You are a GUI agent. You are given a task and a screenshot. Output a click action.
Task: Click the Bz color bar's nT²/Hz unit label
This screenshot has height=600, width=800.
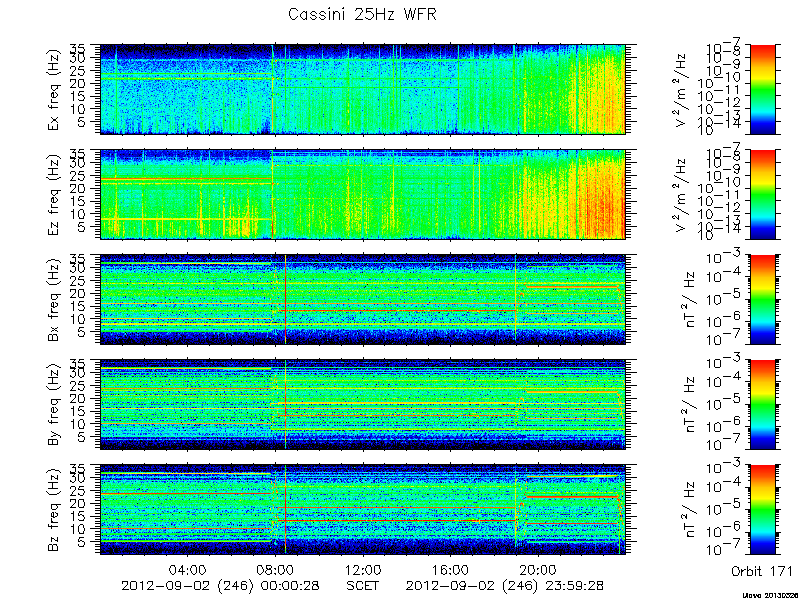[x=687, y=510]
